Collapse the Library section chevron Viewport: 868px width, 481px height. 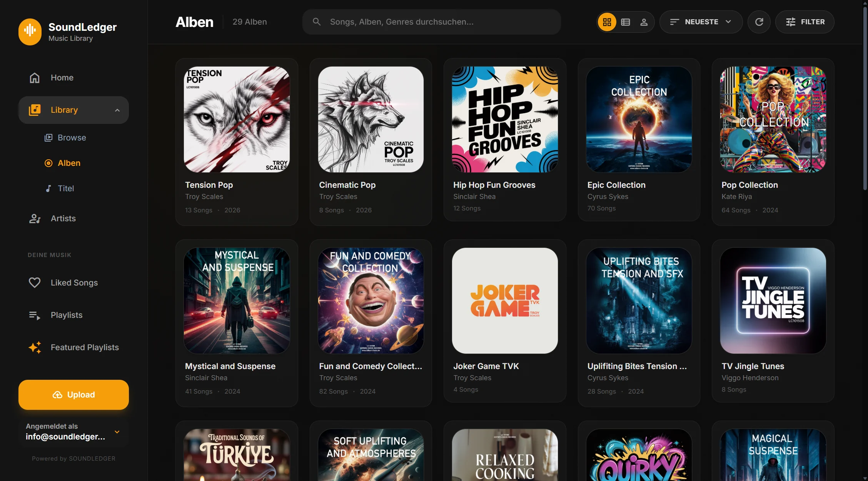pyautogui.click(x=117, y=110)
